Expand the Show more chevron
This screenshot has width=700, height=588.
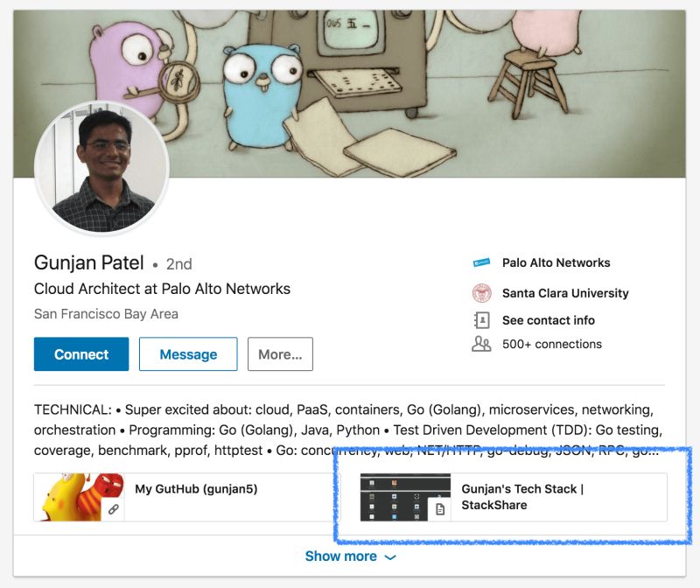click(x=390, y=557)
